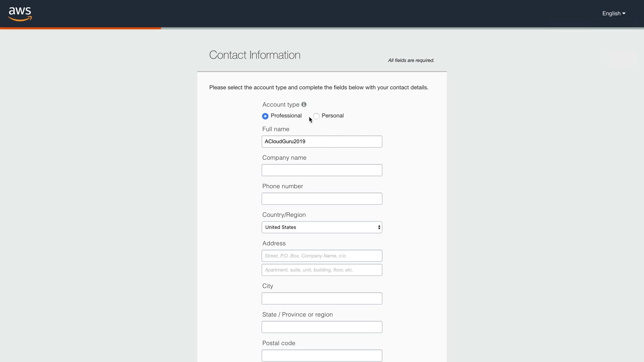Click the orange signup progress bar
The width and height of the screenshot is (644, 362).
[80, 28]
